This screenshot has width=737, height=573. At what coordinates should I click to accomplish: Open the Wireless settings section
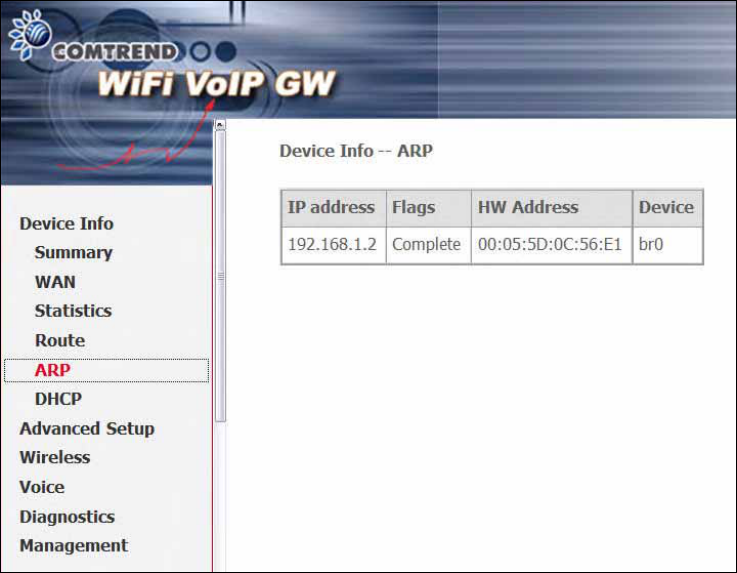(55, 457)
